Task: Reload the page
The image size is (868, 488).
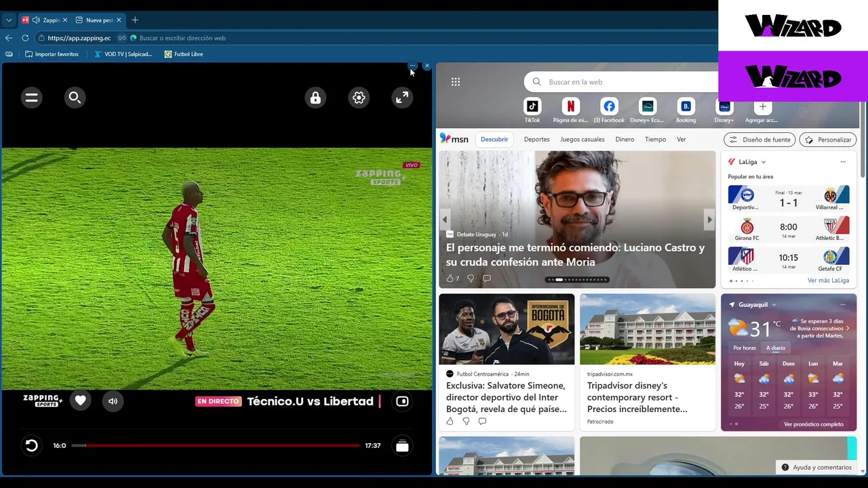Action: coord(25,38)
